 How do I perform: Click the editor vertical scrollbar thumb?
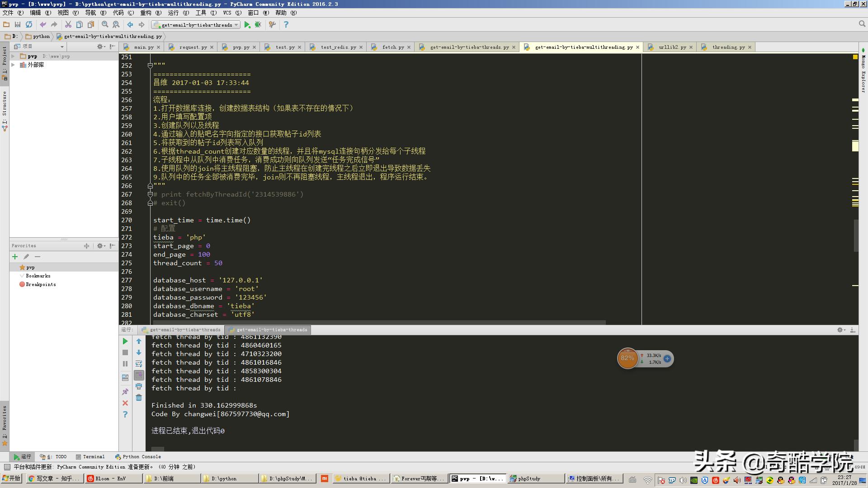(856, 235)
